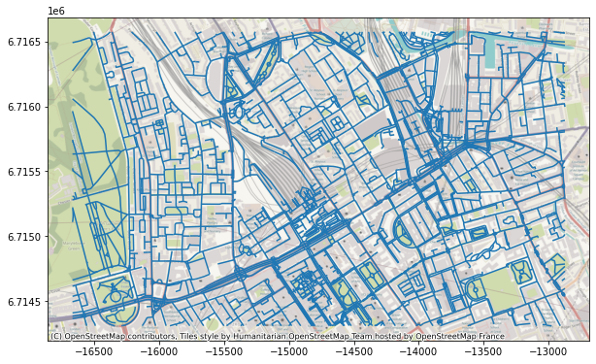Click the 6.7165 y-axis tick label
Viewport: 596px width, 364px height.
[24, 42]
